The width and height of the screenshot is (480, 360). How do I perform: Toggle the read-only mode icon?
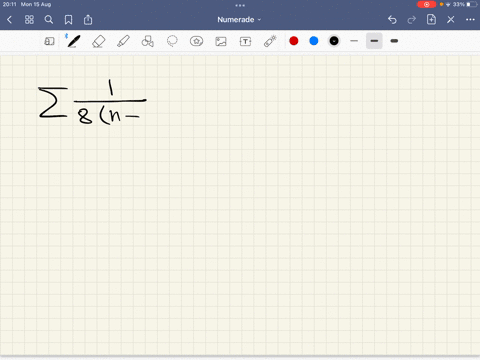49,41
